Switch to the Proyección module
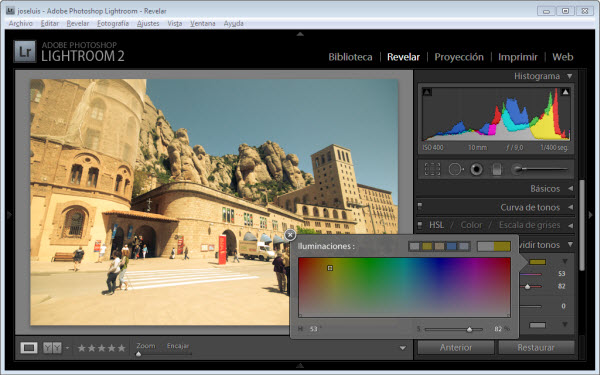This screenshot has width=600, height=375. click(459, 57)
